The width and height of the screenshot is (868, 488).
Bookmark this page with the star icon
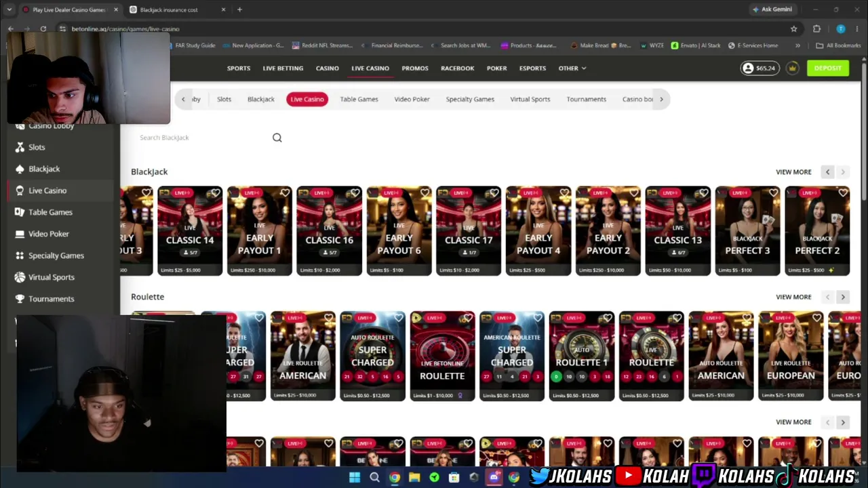pos(793,29)
